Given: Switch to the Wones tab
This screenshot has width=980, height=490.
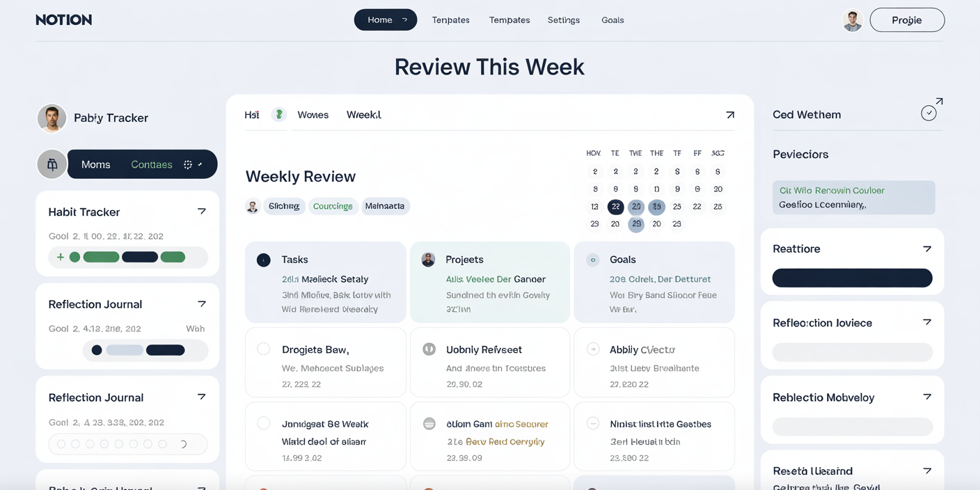Looking at the screenshot, I should 313,114.
